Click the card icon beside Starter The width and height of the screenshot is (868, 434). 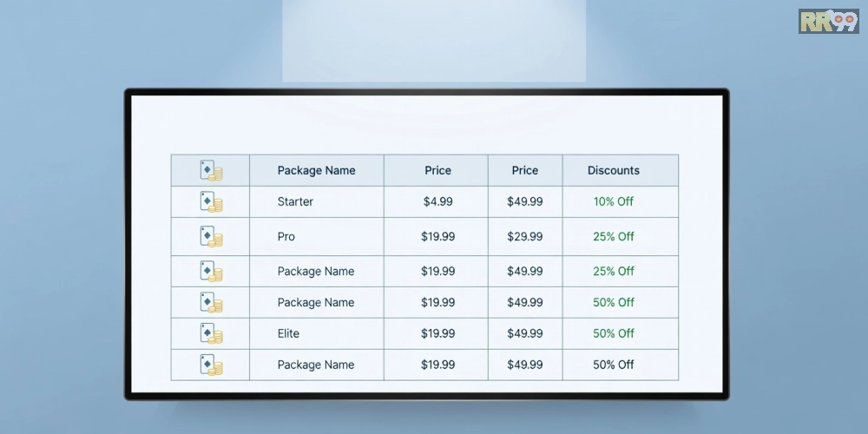click(x=211, y=201)
